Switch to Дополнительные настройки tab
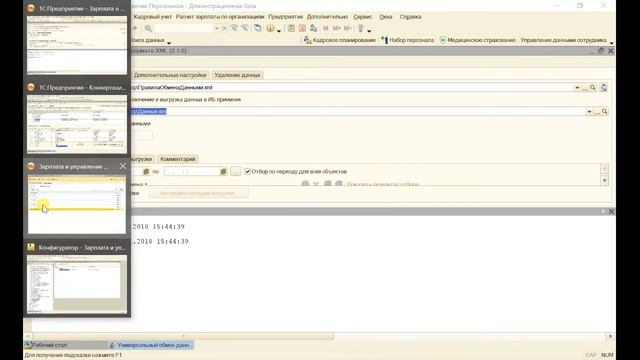Image resolution: width=640 pixels, height=360 pixels. click(170, 75)
